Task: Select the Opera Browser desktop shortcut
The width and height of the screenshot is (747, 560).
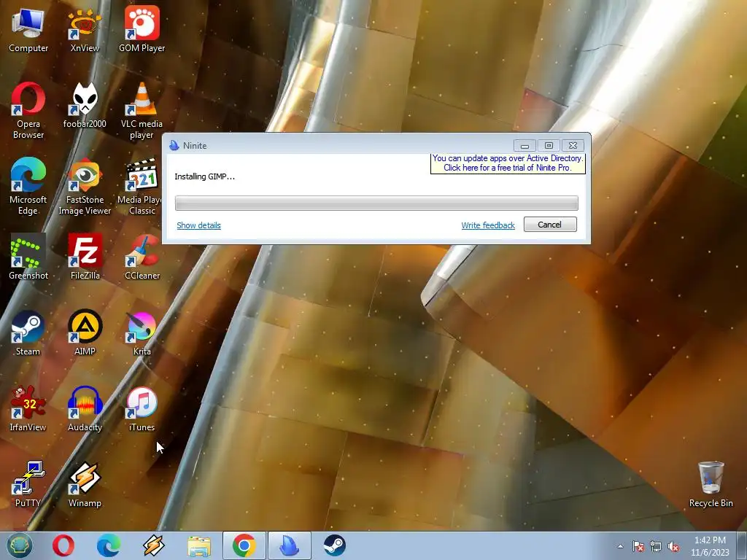Action: point(28,111)
